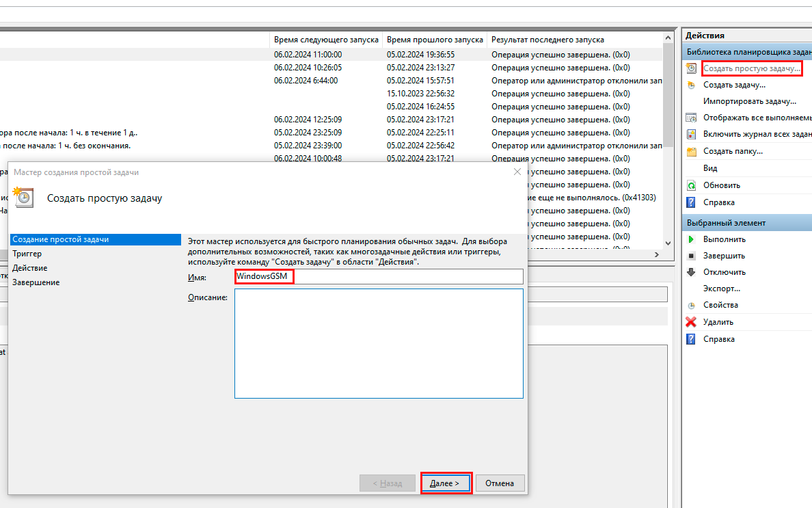The image size is (812, 508).
Task: Click the Действия pane title
Action: (x=705, y=36)
